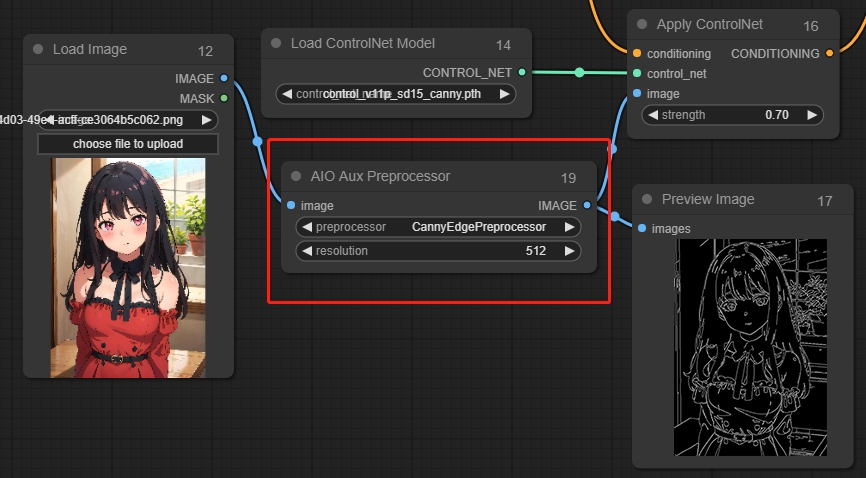The height and width of the screenshot is (478, 866).
Task: Click the IMAGE output port on Load Image
Action: [x=224, y=78]
